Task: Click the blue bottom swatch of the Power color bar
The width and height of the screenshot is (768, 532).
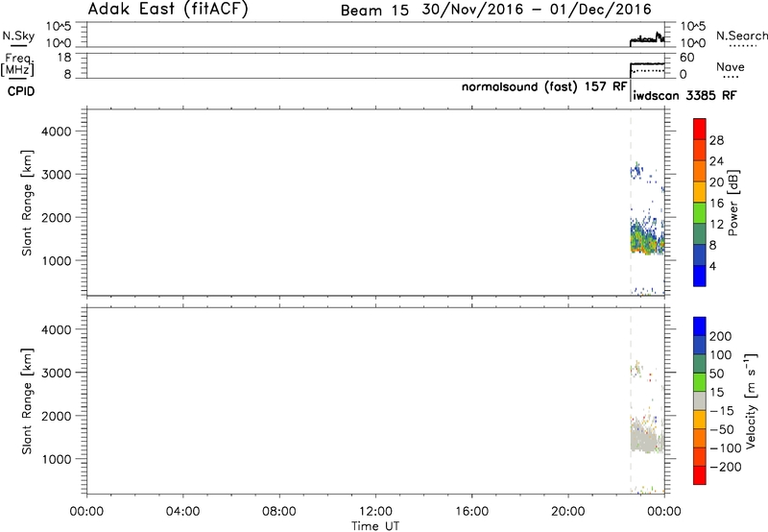Action: [x=700, y=276]
